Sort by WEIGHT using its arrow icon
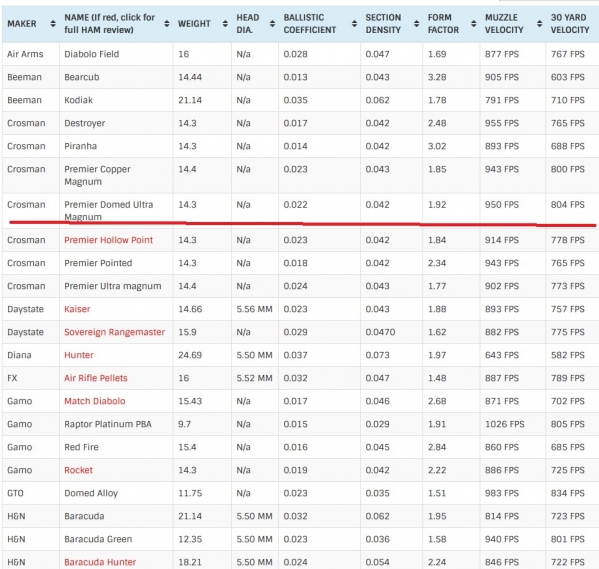This screenshot has width=599, height=569. (x=225, y=24)
